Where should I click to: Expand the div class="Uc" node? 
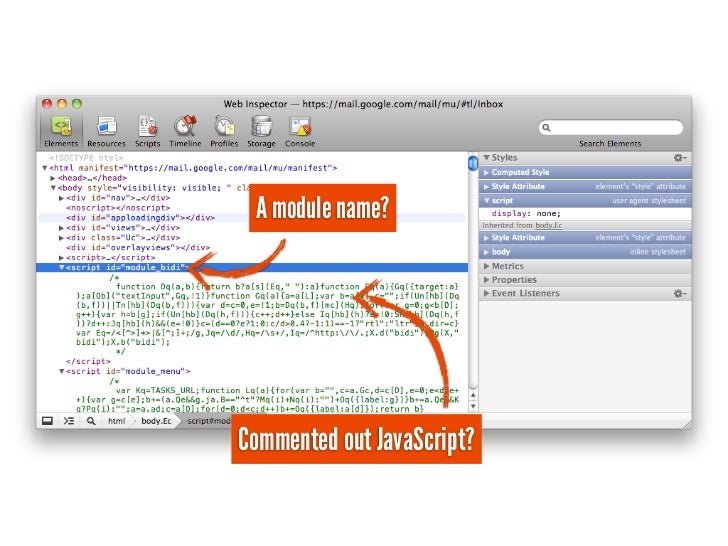click(61, 238)
